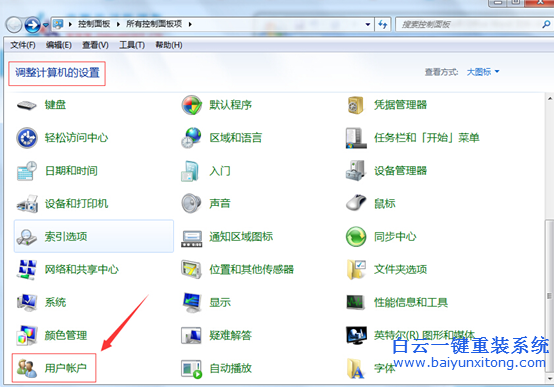Open 疑难解答 icon

(191, 335)
